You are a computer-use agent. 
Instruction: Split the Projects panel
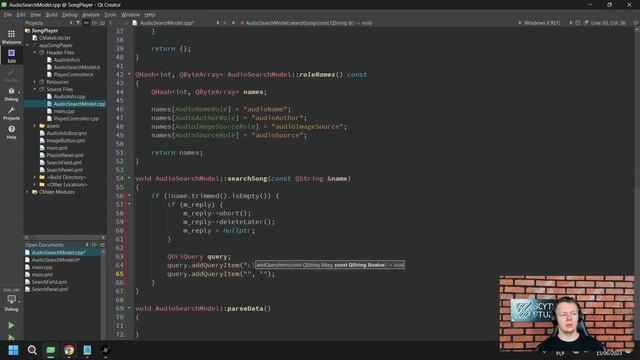[x=94, y=23]
